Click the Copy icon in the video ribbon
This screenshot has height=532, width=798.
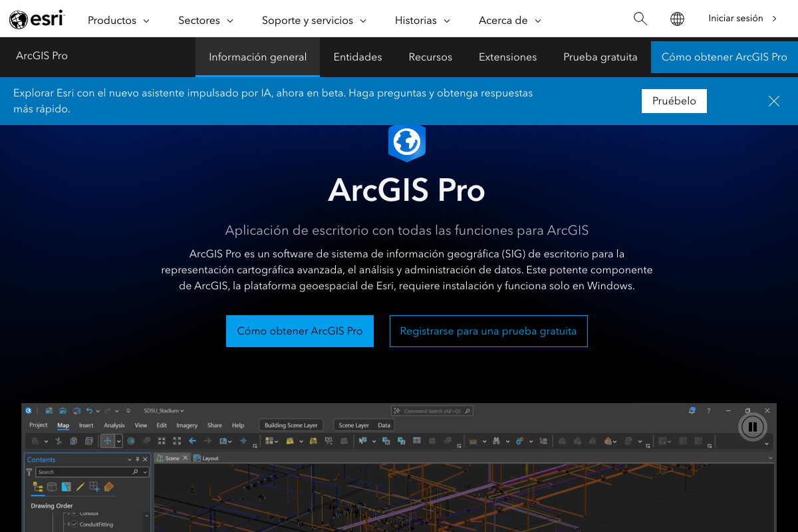[x=74, y=440]
